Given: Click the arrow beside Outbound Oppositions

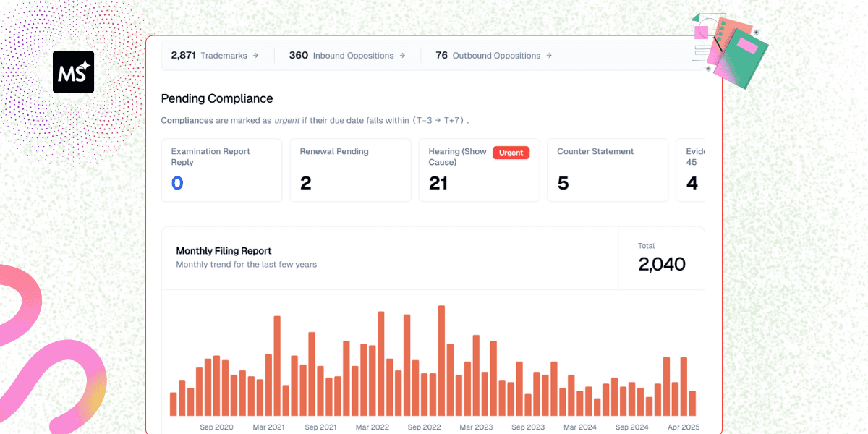Looking at the screenshot, I should pos(549,56).
